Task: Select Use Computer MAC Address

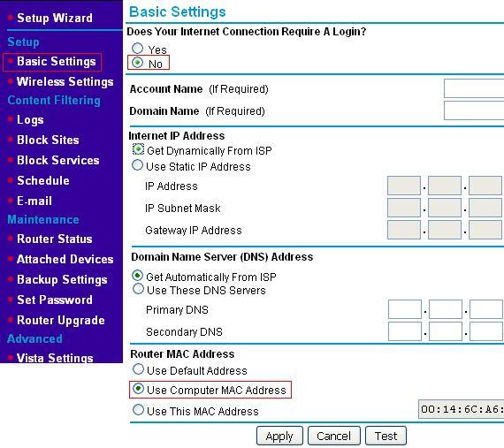Action: click(138, 389)
